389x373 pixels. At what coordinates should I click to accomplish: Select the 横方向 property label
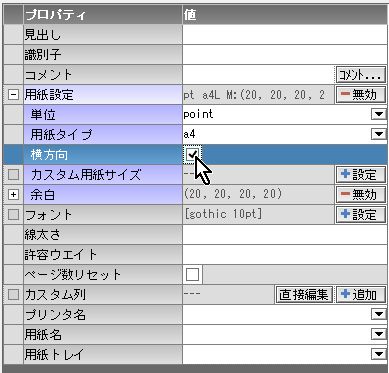pyautogui.click(x=103, y=155)
